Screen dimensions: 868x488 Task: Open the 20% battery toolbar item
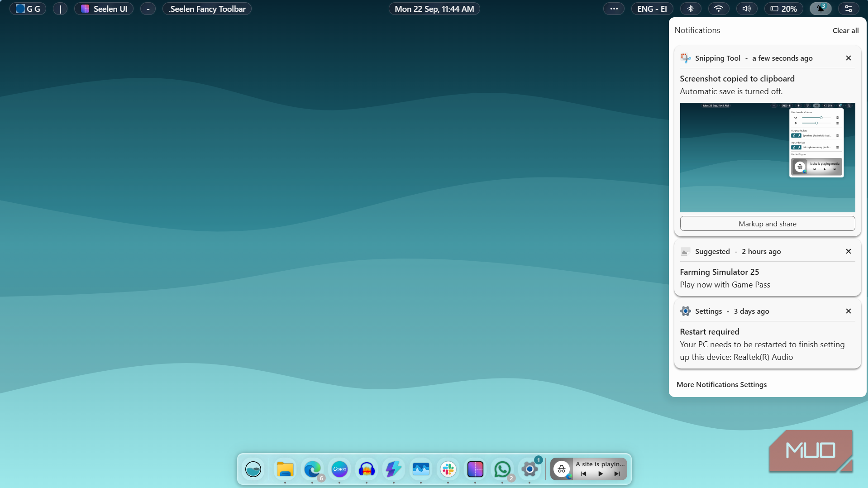click(x=783, y=9)
